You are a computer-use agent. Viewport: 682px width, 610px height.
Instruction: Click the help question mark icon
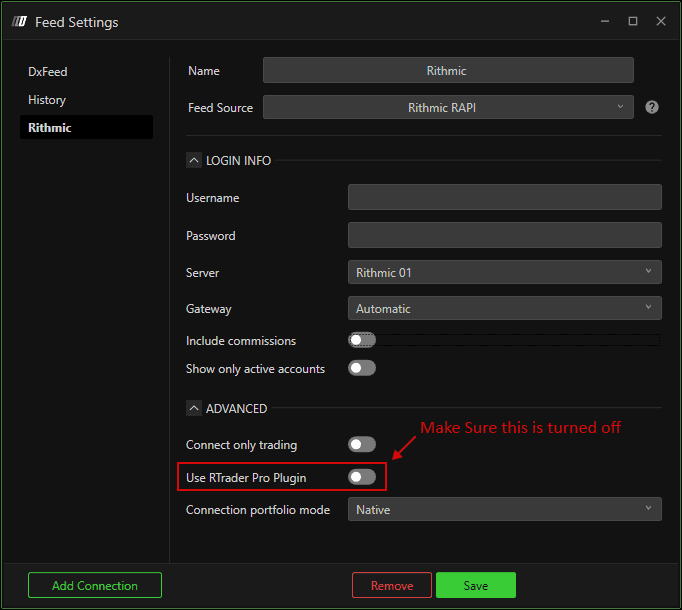pos(651,107)
